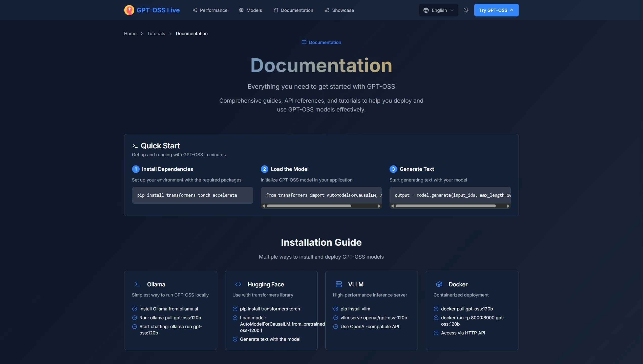The height and width of the screenshot is (364, 643).
Task: Click the current Documentation breadcrumb
Action: point(191,34)
